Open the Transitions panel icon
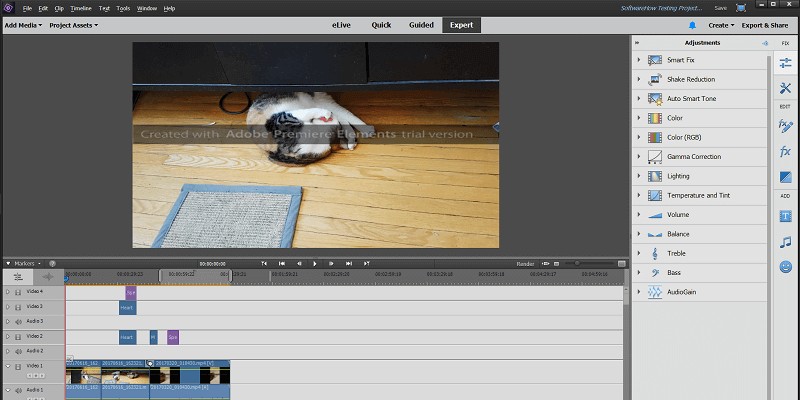This screenshot has width=800, height=400. (x=785, y=178)
